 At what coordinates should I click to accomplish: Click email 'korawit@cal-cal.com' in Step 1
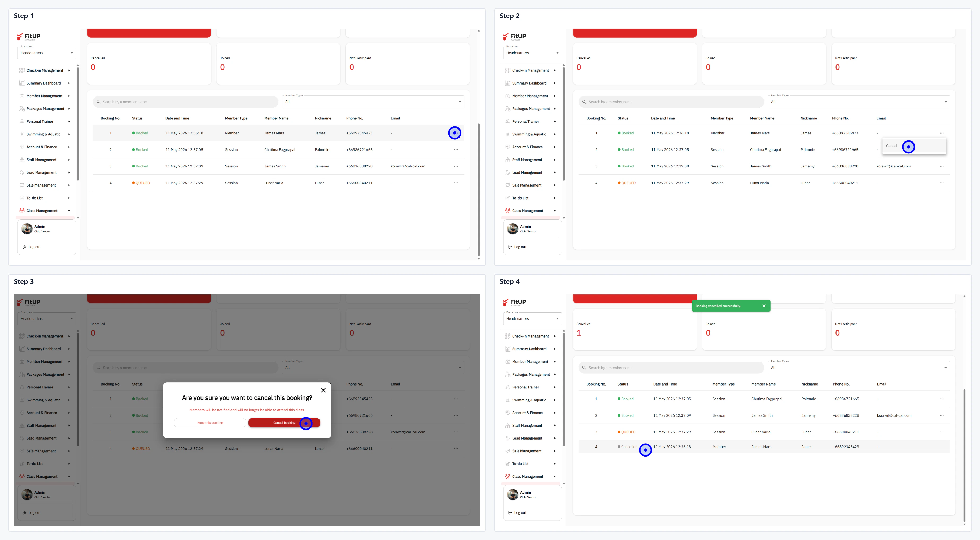click(408, 166)
